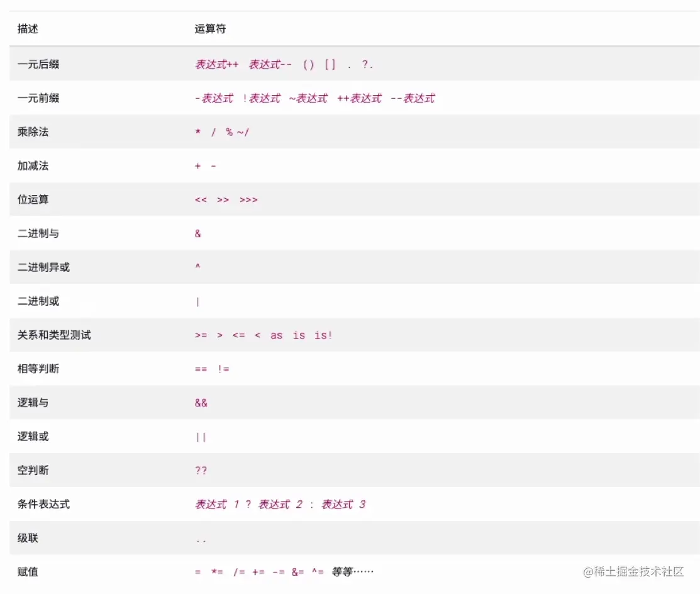This screenshot has height=594, width=700.
Task: Click the caret ^ operator code
Action: tap(197, 267)
